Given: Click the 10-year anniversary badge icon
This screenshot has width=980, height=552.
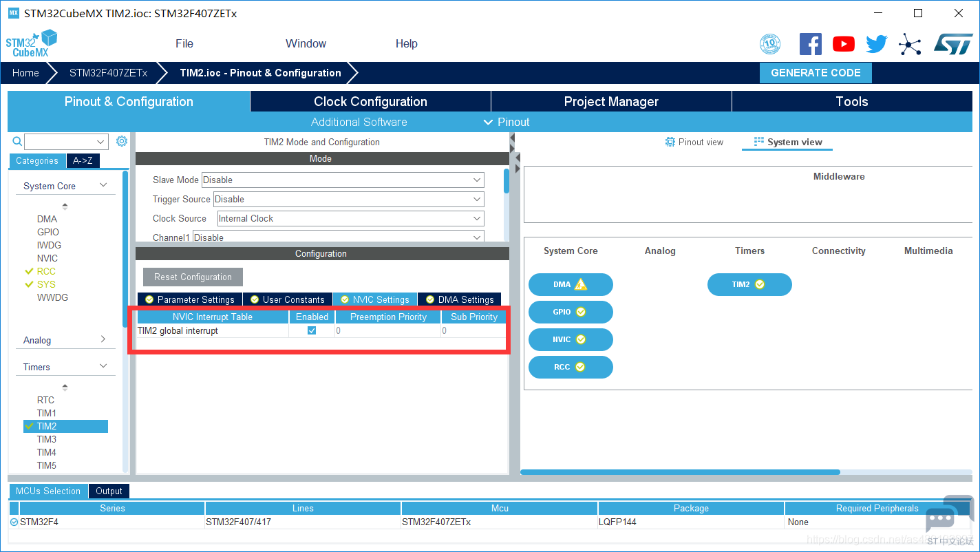Looking at the screenshot, I should coord(770,44).
